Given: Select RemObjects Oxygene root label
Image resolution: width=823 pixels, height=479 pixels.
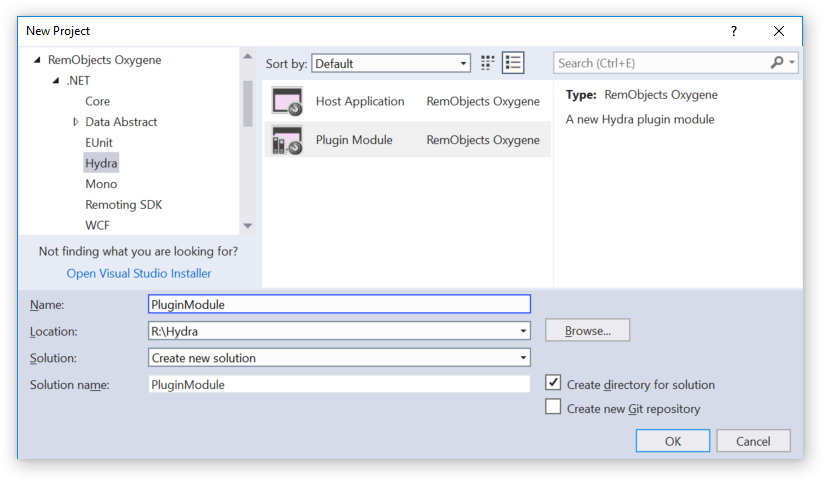Looking at the screenshot, I should 104,60.
